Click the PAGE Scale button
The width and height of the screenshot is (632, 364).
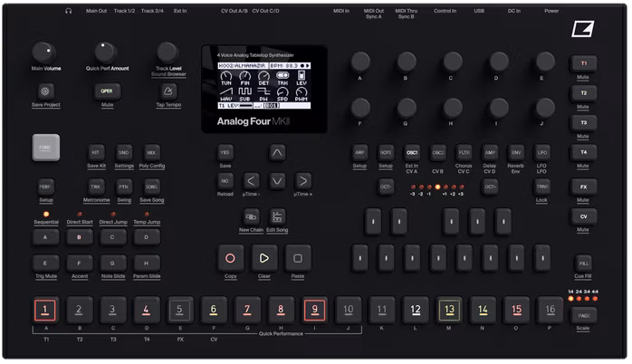[x=583, y=316]
